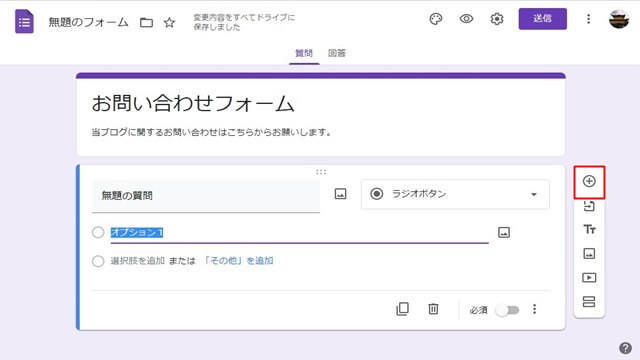Duplicate the question
640x360 pixels.
402,309
